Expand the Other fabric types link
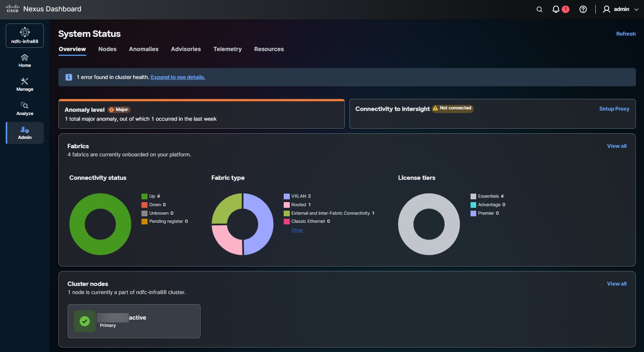Screen dimensions: 644x352 click(297, 230)
